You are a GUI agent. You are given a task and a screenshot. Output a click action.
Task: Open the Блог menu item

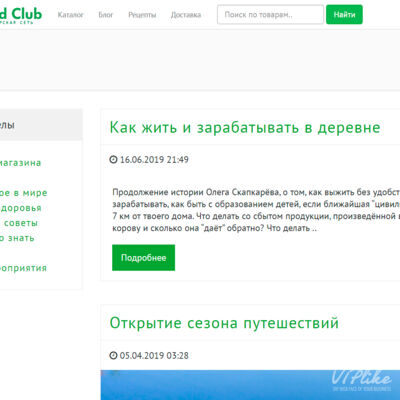coord(106,15)
